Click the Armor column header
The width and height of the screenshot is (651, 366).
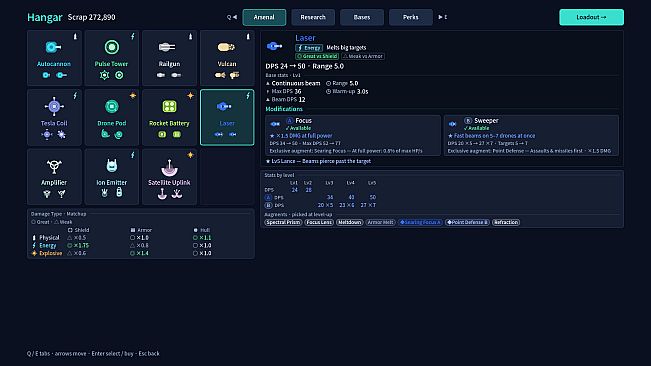(x=141, y=230)
